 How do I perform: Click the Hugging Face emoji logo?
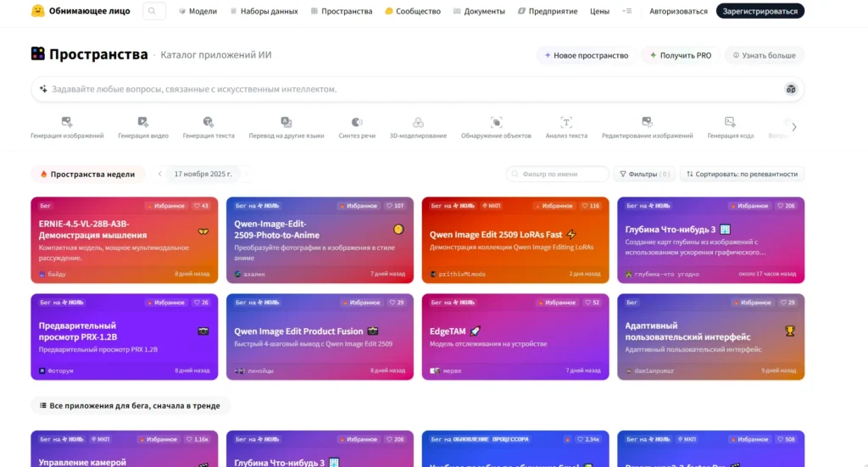click(x=37, y=10)
